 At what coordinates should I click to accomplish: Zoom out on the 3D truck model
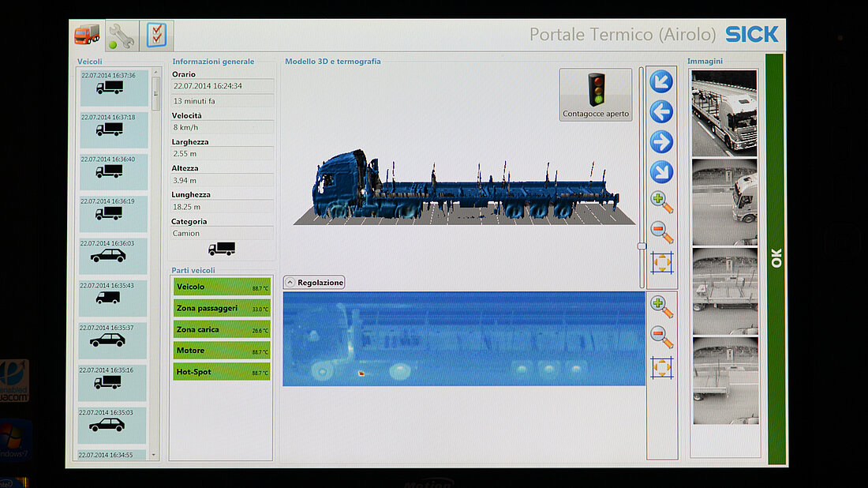click(662, 232)
